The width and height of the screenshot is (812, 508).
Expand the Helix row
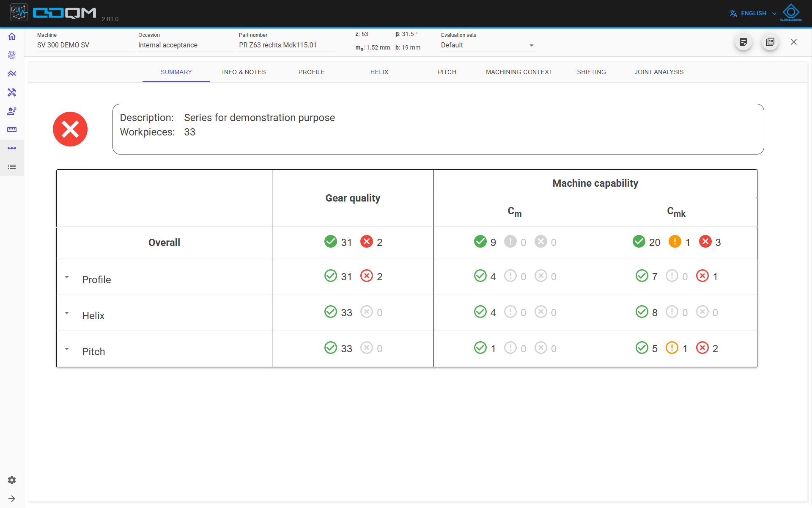pos(67,313)
